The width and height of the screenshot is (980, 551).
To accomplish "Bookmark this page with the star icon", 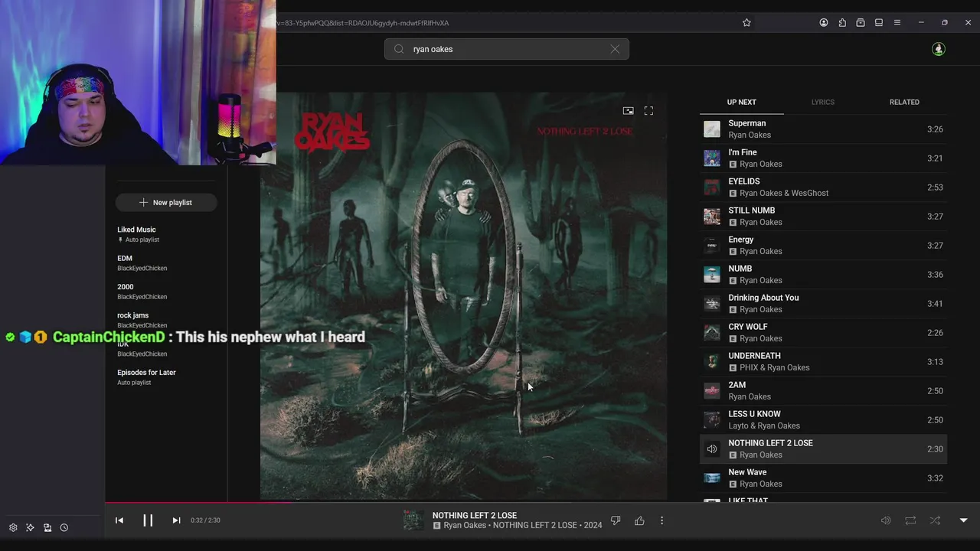I will (746, 23).
